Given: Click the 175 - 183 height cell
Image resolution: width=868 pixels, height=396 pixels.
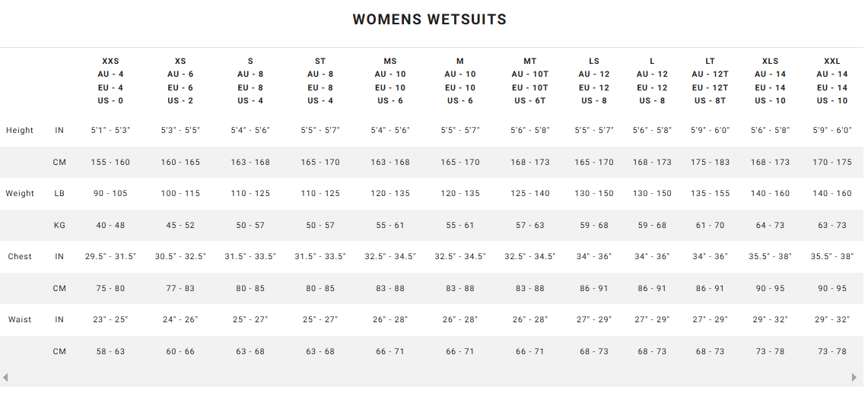Looking at the screenshot, I should tap(710, 162).
